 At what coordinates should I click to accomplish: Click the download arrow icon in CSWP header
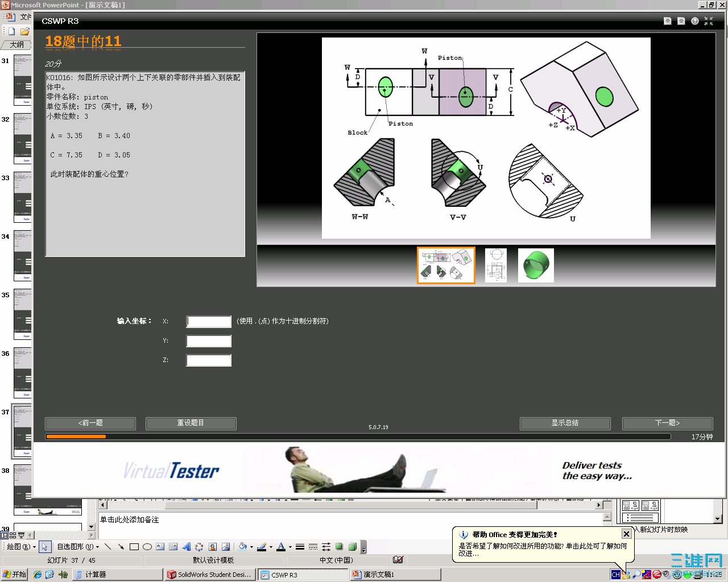tap(668, 21)
